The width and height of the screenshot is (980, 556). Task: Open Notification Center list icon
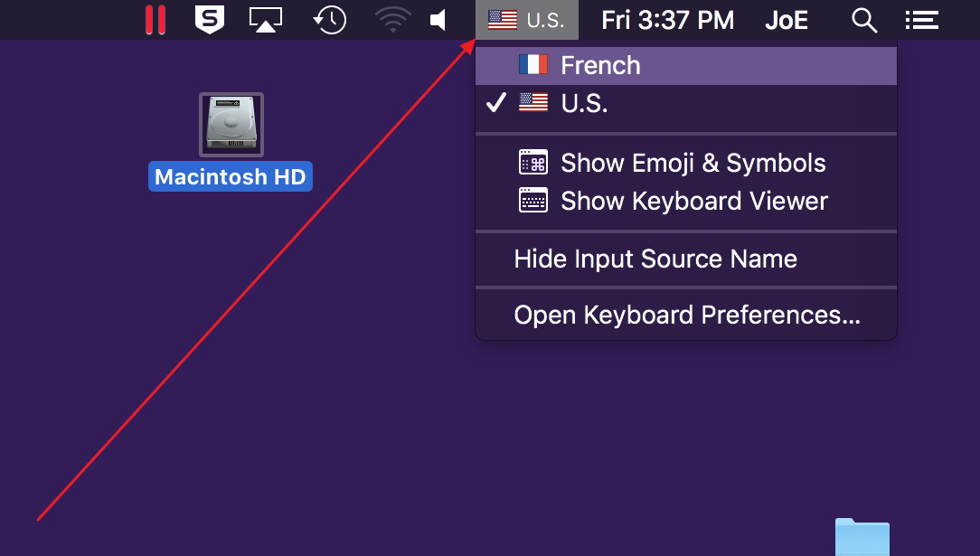point(921,20)
